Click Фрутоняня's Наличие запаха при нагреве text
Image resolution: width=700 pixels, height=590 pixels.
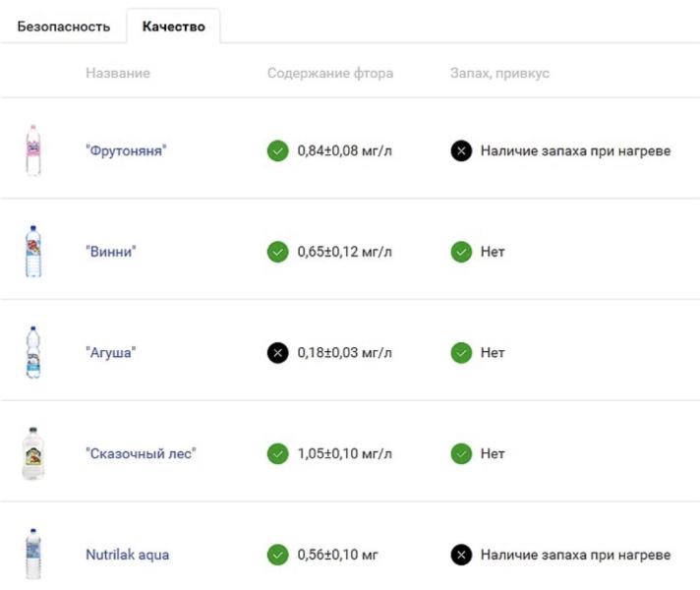tap(575, 150)
